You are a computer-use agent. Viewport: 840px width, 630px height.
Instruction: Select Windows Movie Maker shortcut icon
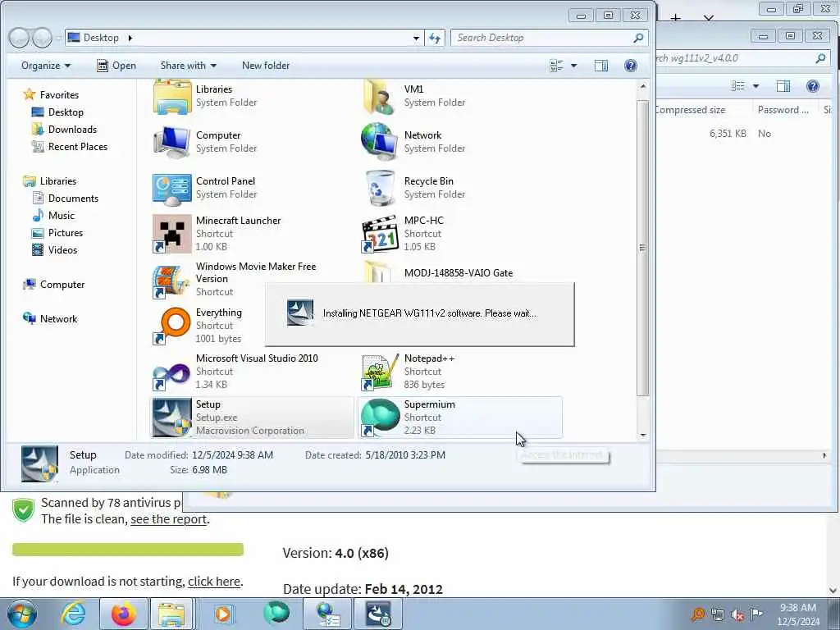171,281
